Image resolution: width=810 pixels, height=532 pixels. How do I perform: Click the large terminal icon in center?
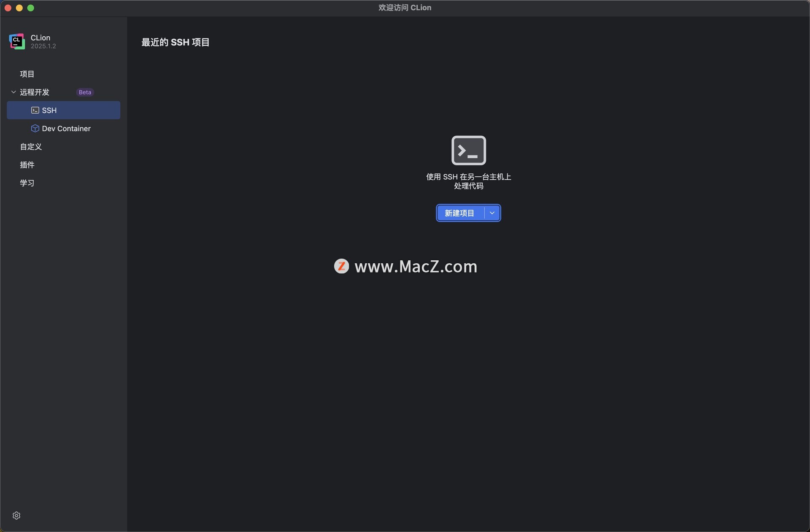point(469,150)
